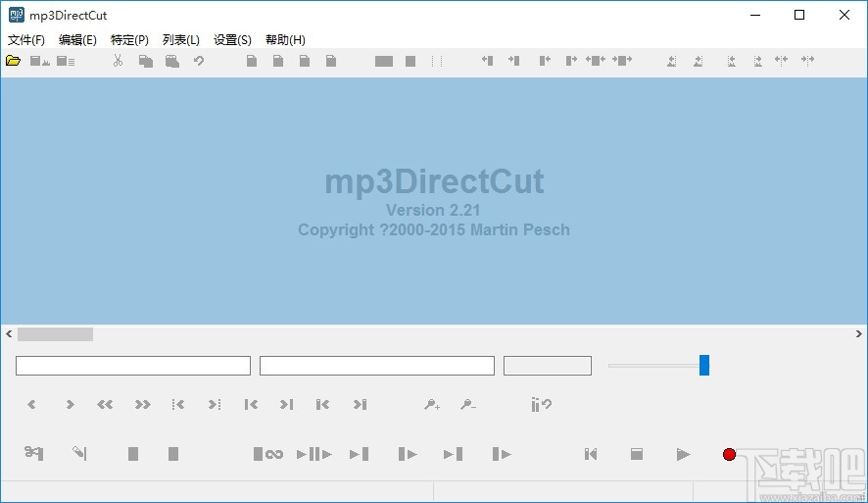This screenshot has height=503, width=868.
Task: Open the 列表(L) menu
Action: coord(181,40)
